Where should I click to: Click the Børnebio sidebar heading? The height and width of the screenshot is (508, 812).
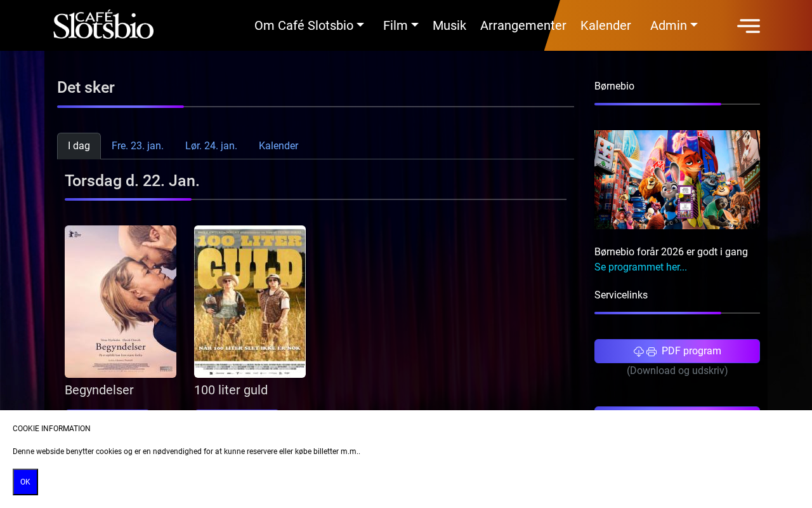[x=614, y=86]
